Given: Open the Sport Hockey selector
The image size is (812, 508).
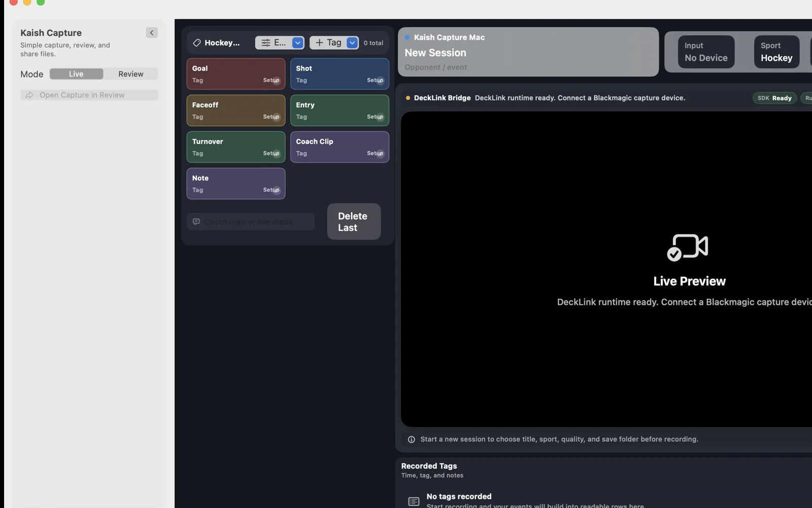Looking at the screenshot, I should click(x=776, y=52).
